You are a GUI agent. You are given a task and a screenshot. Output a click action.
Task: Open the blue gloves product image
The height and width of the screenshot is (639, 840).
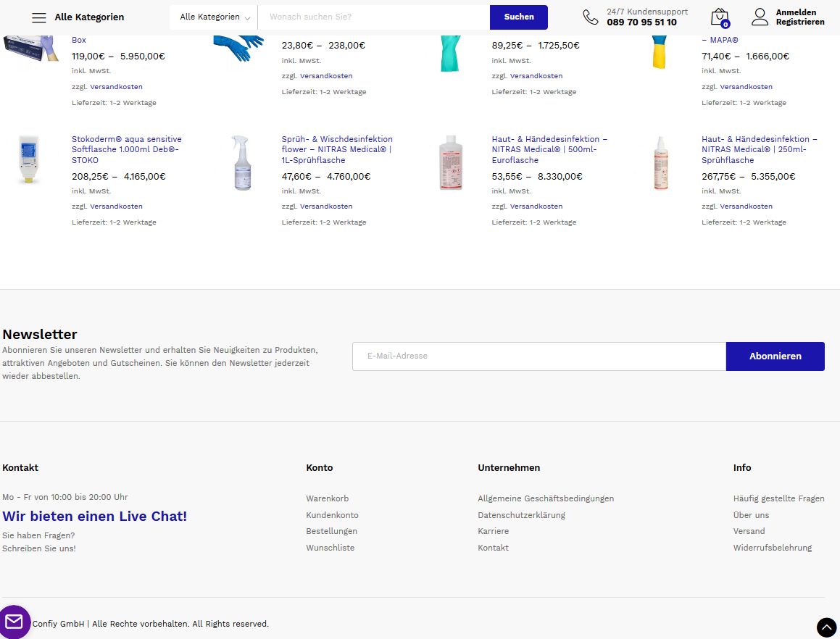click(x=239, y=49)
